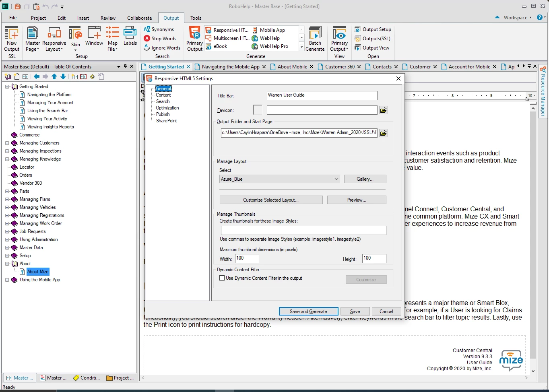Click the Image Styles thumbnails field
The image size is (549, 392).
303,230
